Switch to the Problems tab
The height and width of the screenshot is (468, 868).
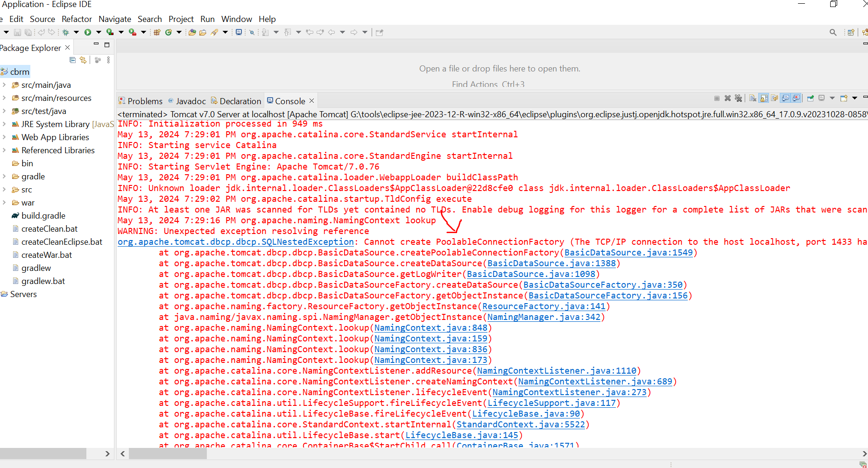141,101
